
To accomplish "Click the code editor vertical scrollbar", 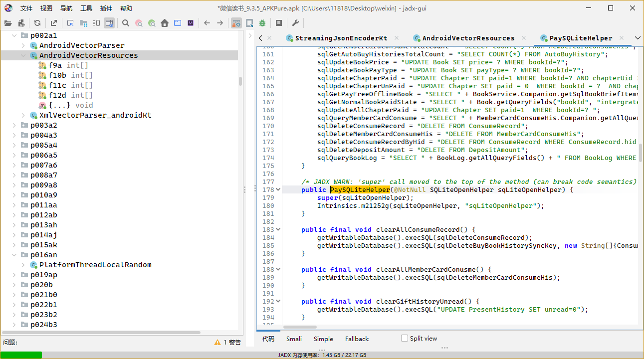I will (x=640, y=153).
